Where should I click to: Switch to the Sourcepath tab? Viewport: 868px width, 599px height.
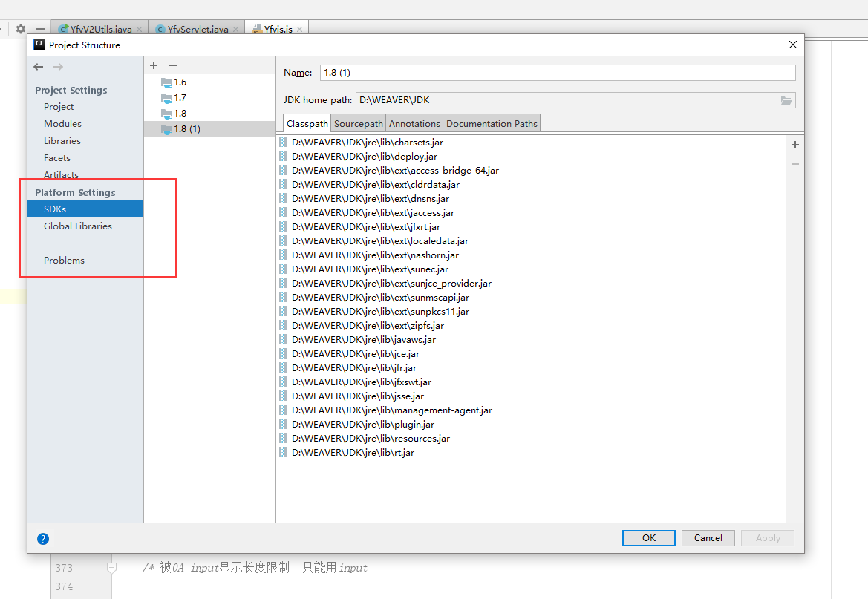tap(358, 123)
